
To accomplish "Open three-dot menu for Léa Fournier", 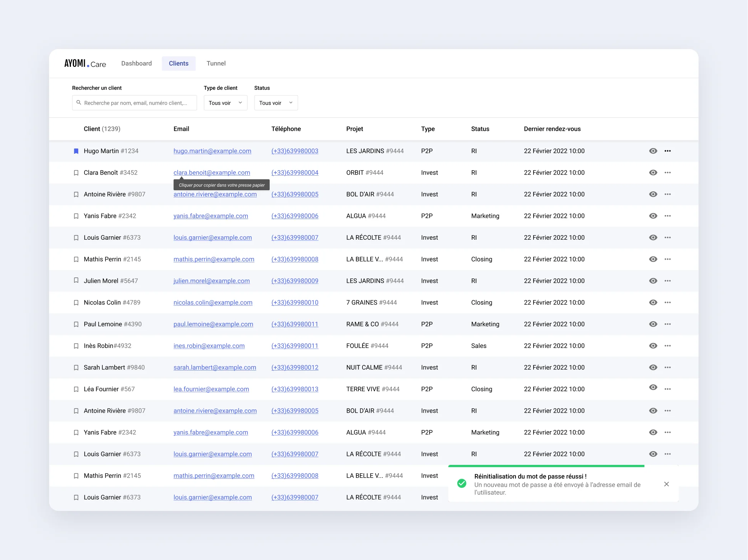I will 667,389.
